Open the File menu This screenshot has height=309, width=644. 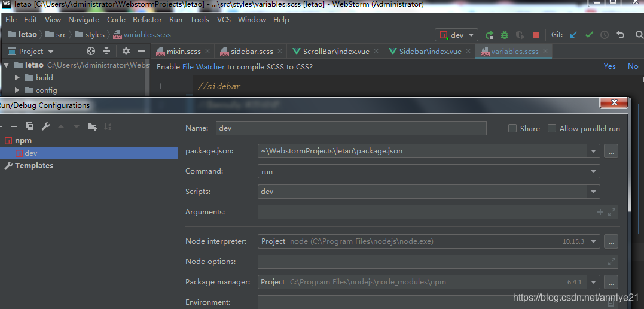coord(11,19)
